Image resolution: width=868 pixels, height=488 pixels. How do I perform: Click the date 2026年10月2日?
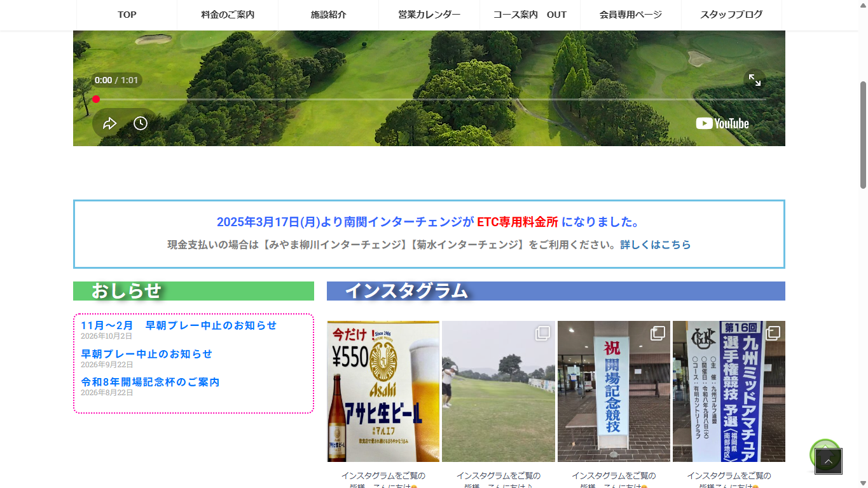[106, 336]
